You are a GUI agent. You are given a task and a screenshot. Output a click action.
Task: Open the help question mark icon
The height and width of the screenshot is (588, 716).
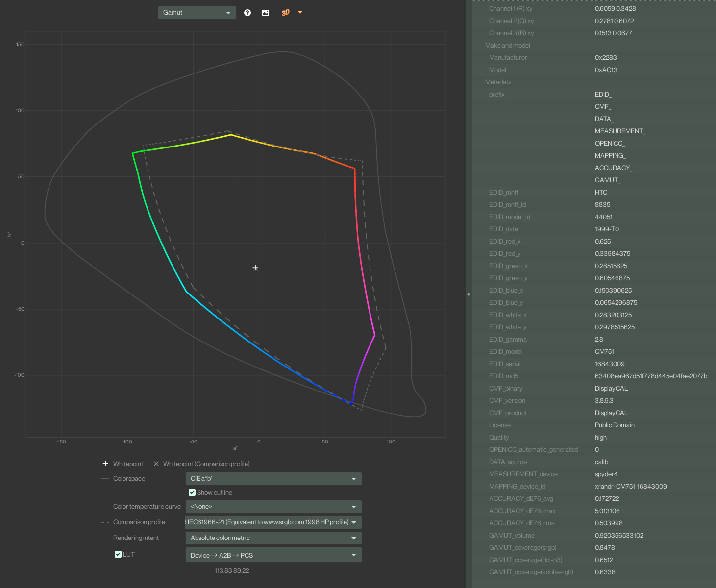[247, 13]
